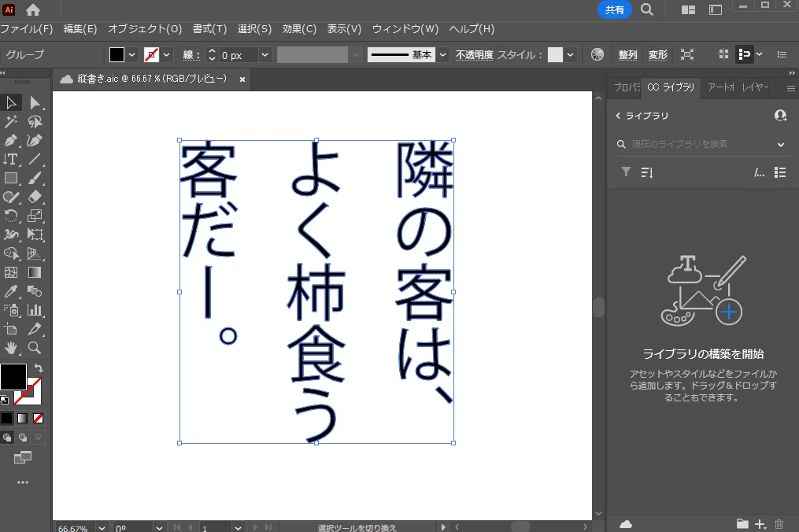Pick the Hand tool
Image resolution: width=799 pixels, height=532 pixels.
[x=11, y=348]
